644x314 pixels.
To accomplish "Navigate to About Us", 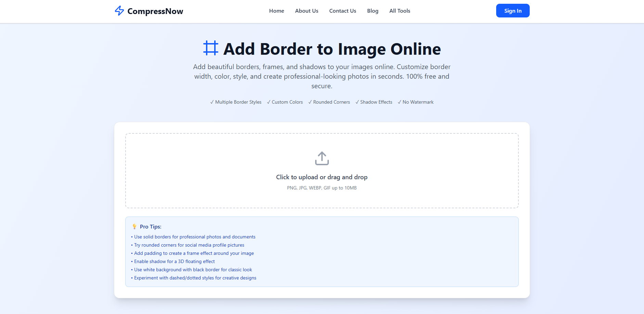I will pos(306,11).
